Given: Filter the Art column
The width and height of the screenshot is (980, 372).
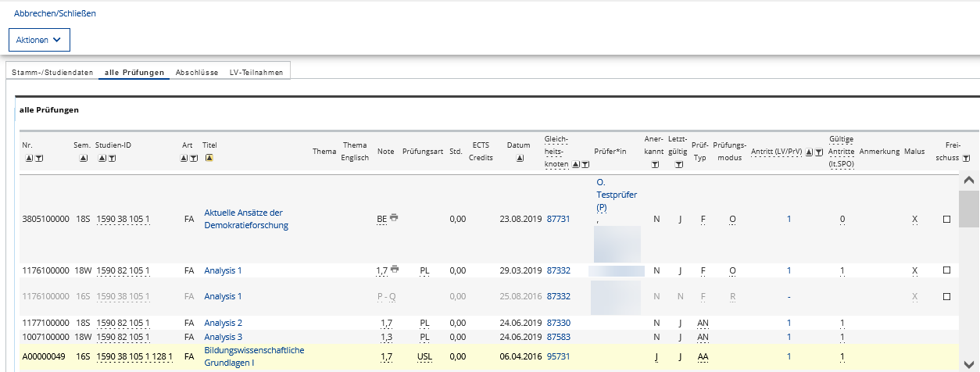Looking at the screenshot, I should coord(194,158).
